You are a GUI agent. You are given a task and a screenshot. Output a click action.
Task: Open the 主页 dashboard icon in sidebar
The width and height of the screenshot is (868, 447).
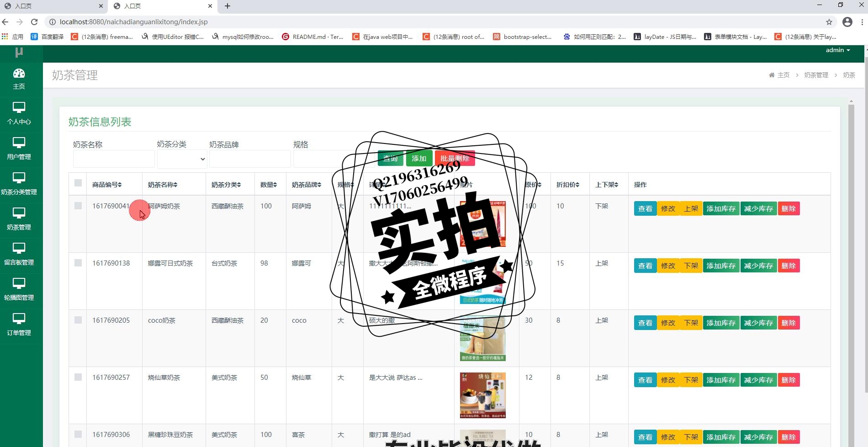click(x=19, y=79)
